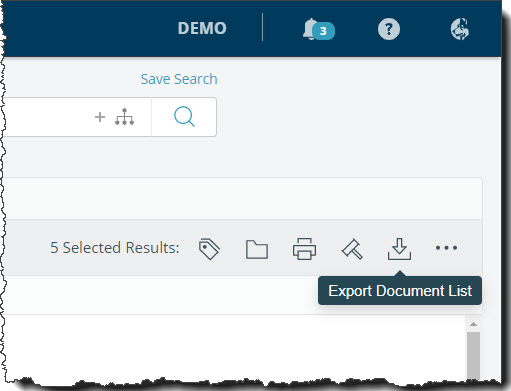The image size is (511, 391).
Task: Open more actions ellipsis menu
Action: tap(446, 248)
